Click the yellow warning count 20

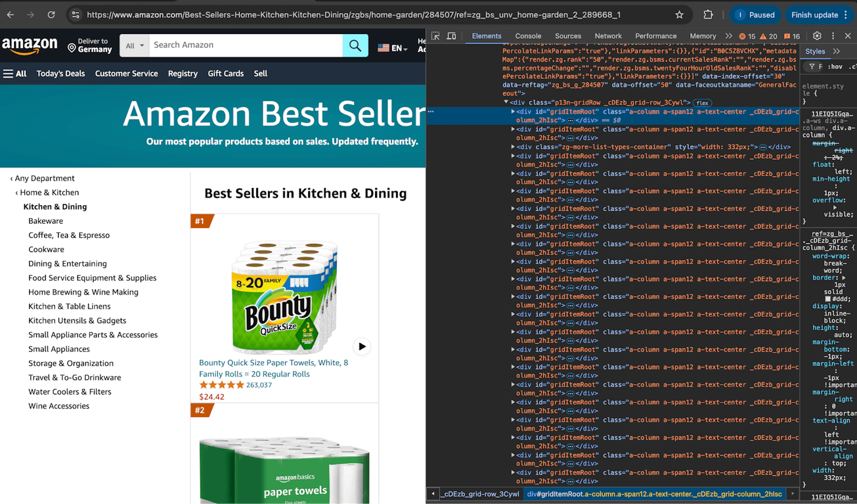tap(769, 36)
